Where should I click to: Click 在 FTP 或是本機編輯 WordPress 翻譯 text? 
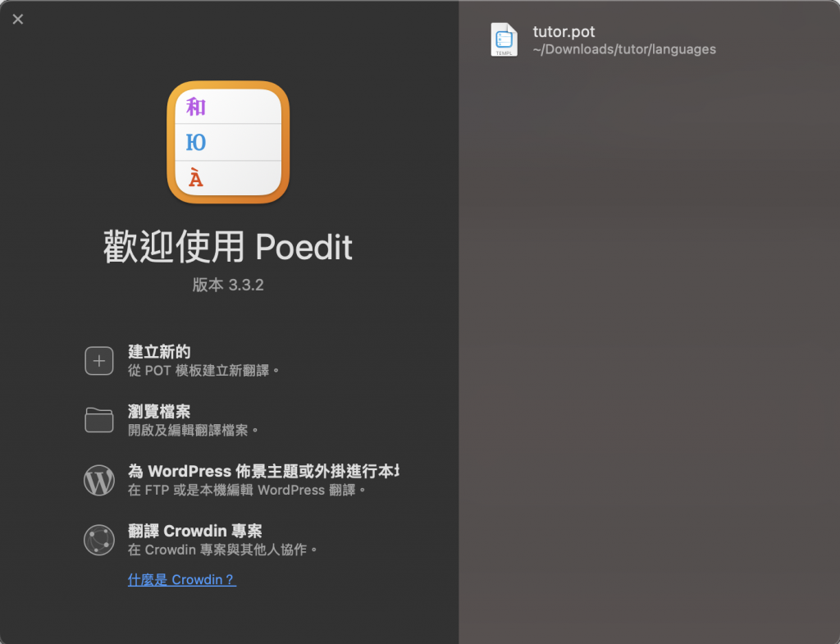[x=246, y=491]
